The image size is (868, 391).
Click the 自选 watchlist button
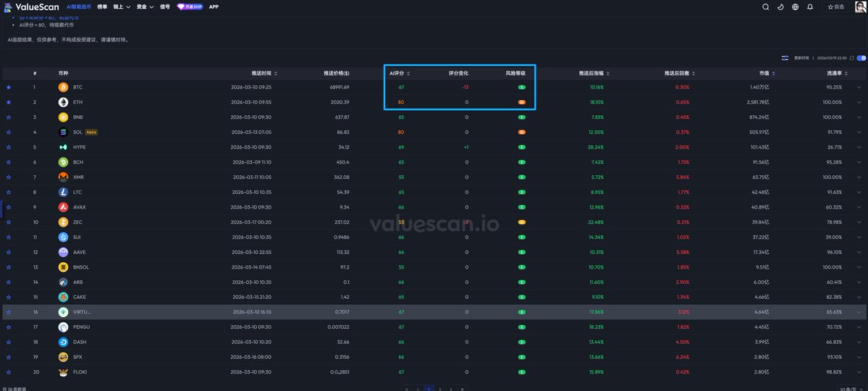point(836,7)
